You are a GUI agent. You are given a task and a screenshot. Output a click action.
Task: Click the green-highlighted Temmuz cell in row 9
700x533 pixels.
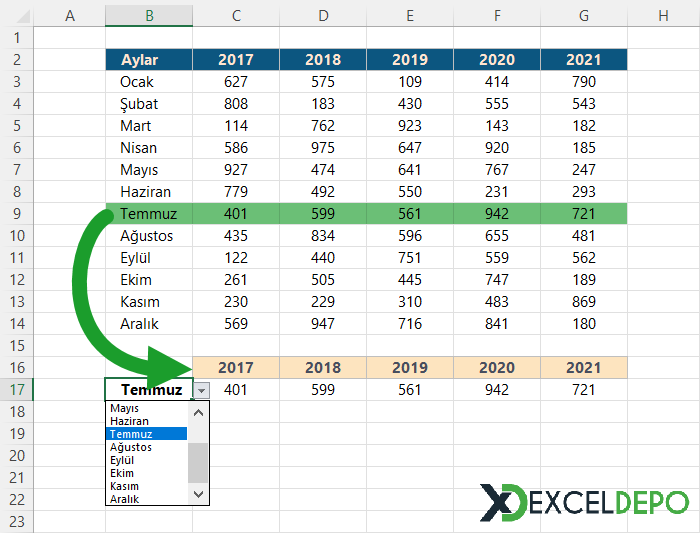point(147,213)
